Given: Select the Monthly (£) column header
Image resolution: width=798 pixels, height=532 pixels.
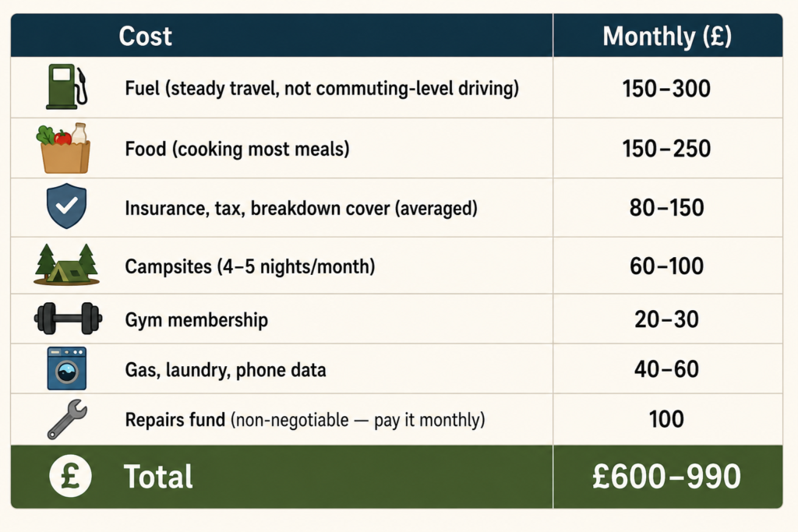Looking at the screenshot, I should pos(667,36).
